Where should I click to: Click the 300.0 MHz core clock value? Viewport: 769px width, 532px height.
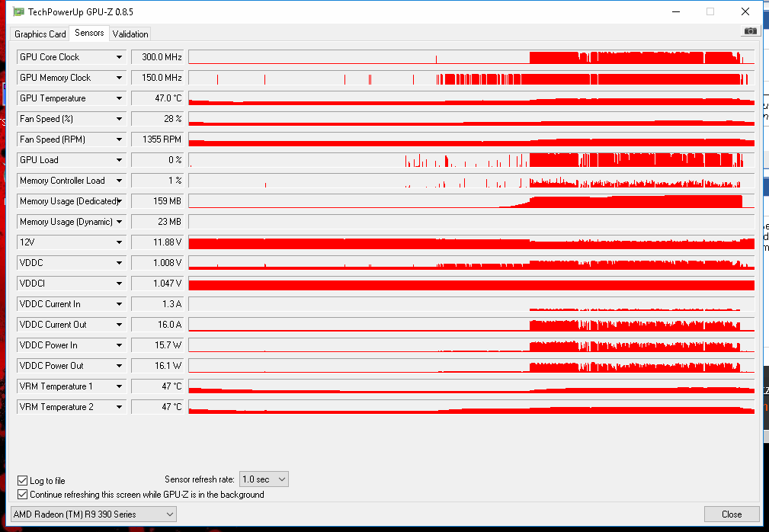click(158, 57)
